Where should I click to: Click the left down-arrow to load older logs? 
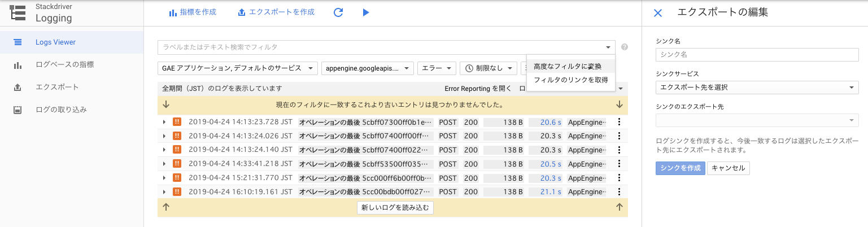tap(166, 104)
